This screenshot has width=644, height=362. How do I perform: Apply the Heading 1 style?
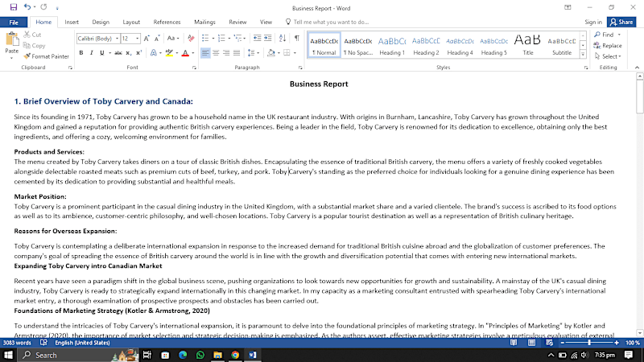392,45
